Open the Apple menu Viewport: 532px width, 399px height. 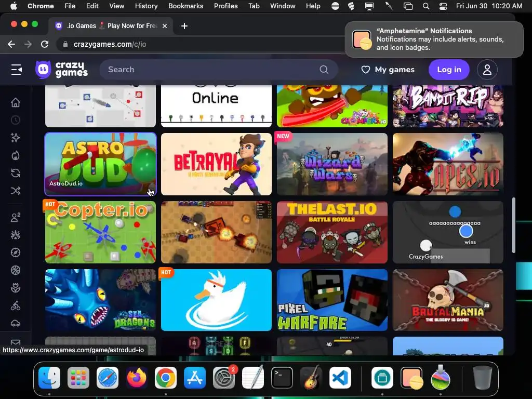pyautogui.click(x=14, y=6)
